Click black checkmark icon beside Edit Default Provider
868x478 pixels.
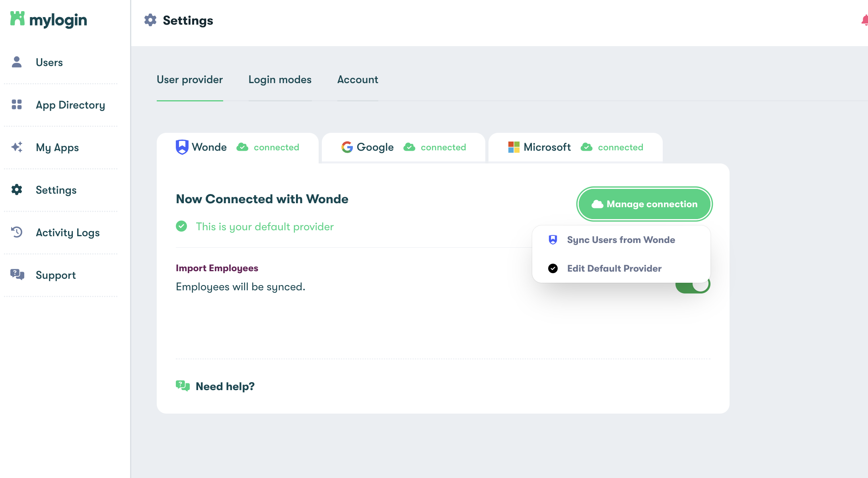click(553, 268)
